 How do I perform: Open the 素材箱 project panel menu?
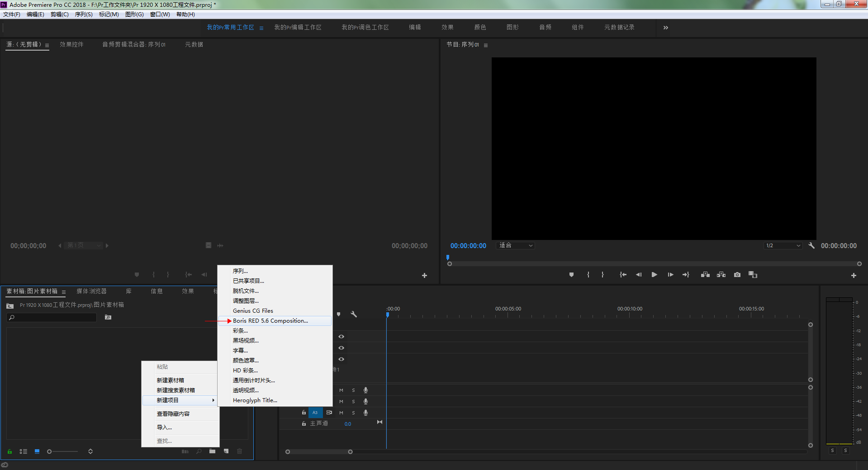click(x=64, y=292)
